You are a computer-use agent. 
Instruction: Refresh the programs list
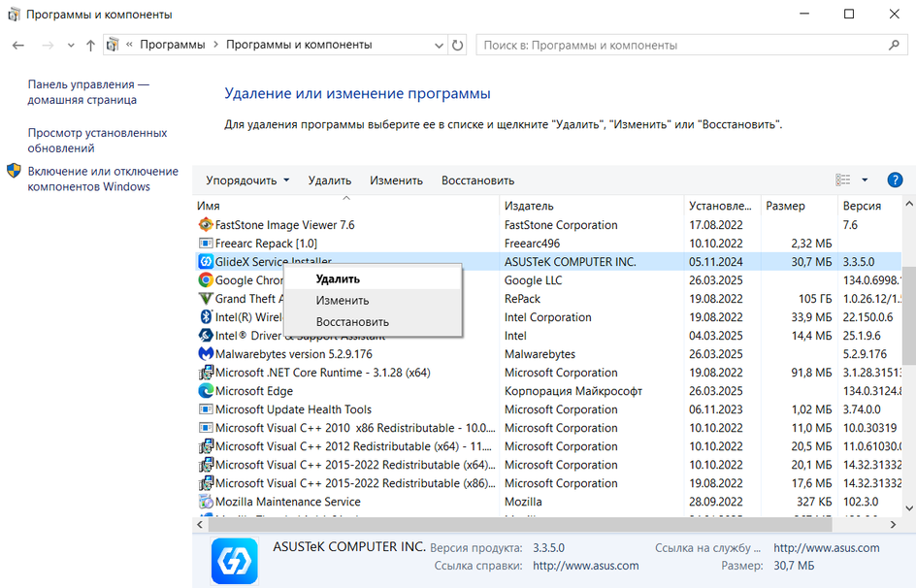tap(457, 45)
